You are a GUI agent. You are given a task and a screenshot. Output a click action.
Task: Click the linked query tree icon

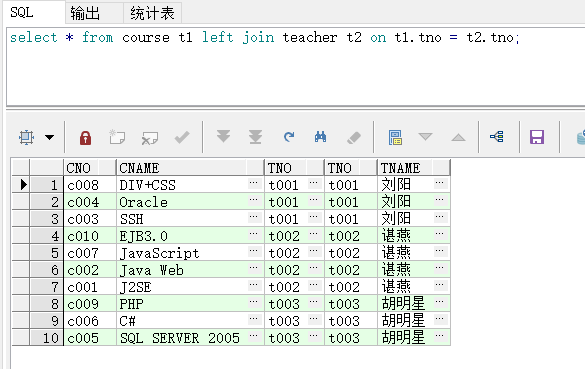point(497,137)
